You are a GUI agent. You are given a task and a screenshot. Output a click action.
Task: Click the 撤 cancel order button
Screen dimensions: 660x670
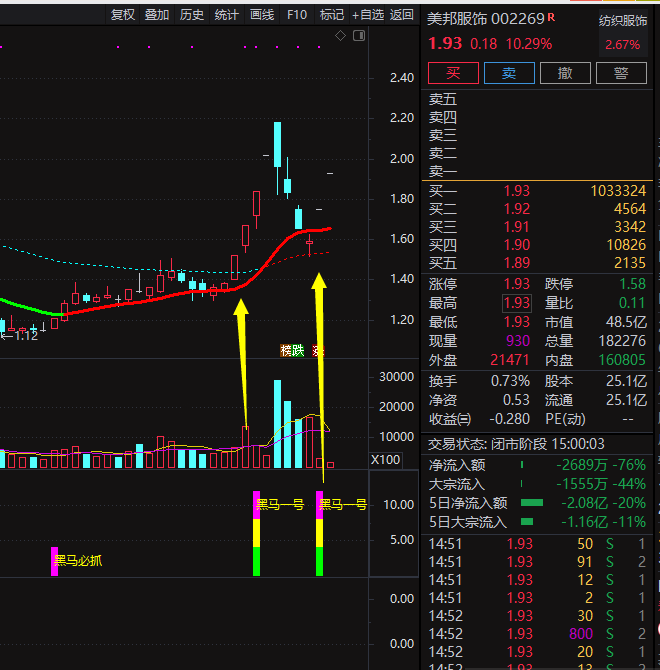[x=565, y=73]
